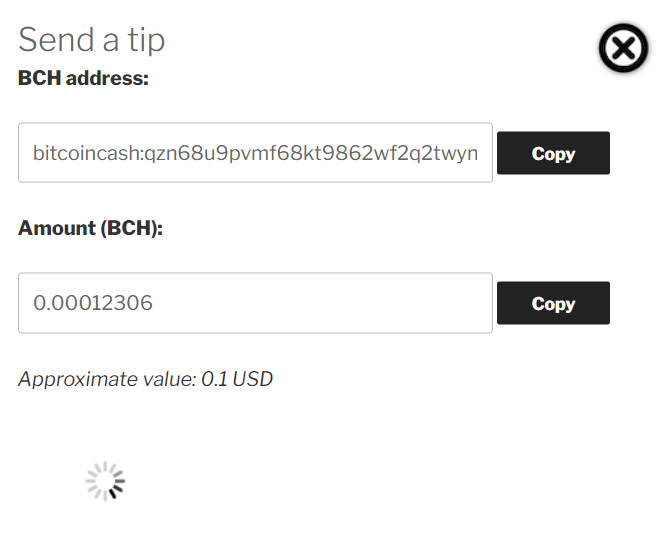This screenshot has height=556, width=659.
Task: Place cursor on the 0.00012306 value
Action: 93,303
